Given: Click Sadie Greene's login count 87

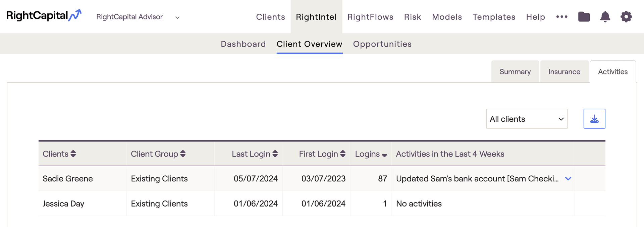Looking at the screenshot, I should pos(383,179).
